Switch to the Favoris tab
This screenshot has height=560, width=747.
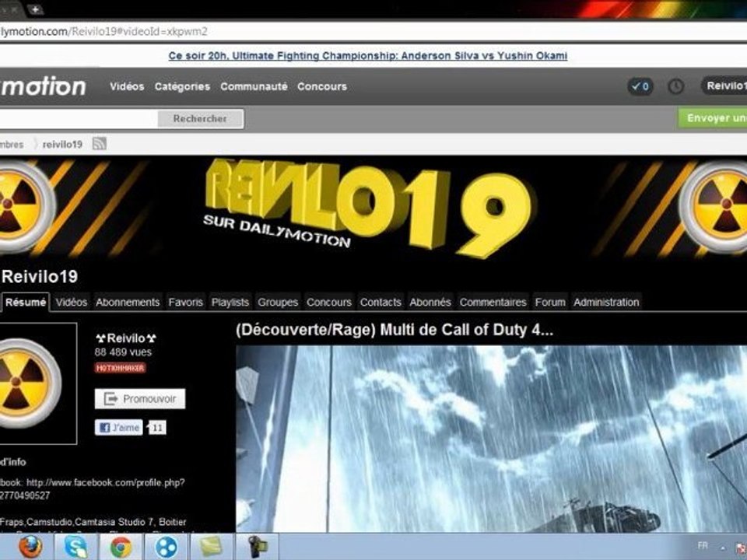(186, 302)
